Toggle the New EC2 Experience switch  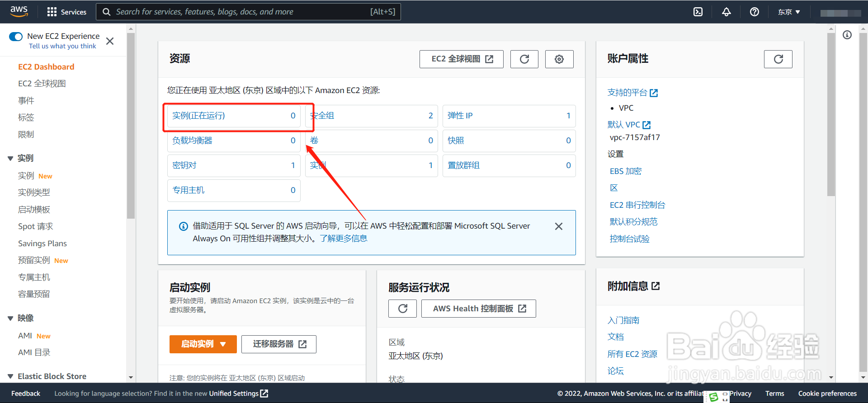click(x=16, y=37)
